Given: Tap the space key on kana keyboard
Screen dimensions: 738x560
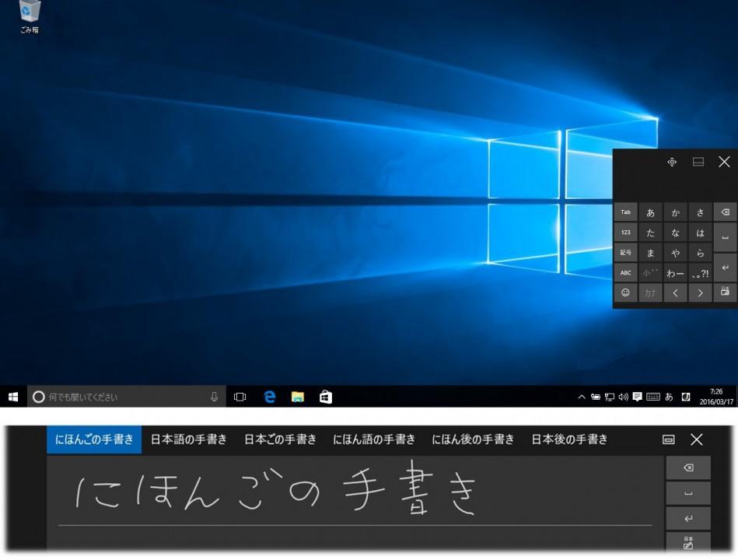Looking at the screenshot, I should [x=726, y=238].
